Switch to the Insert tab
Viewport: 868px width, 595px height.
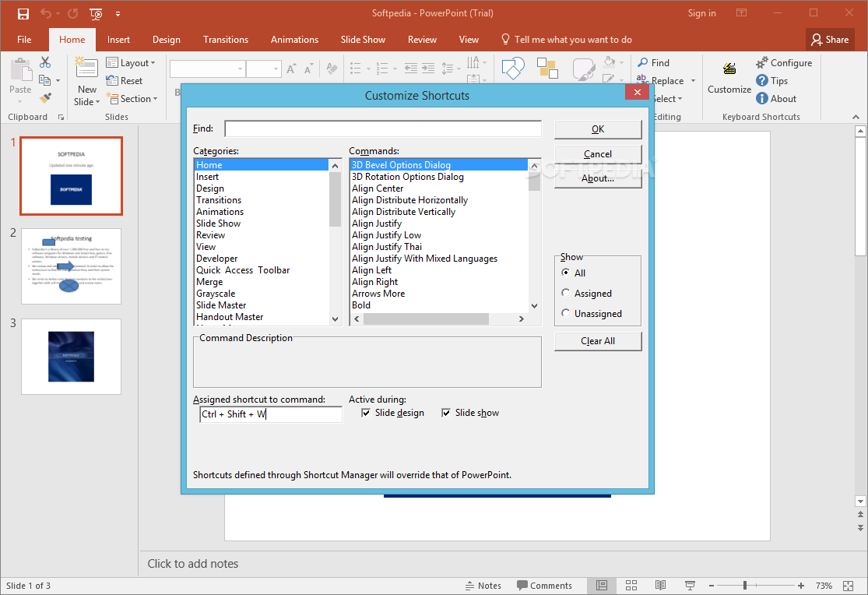pyautogui.click(x=118, y=40)
